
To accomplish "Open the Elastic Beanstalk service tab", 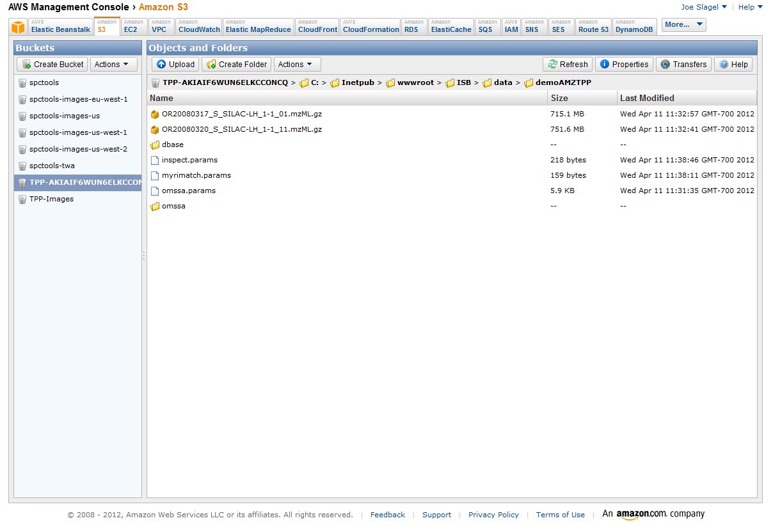I will point(60,26).
